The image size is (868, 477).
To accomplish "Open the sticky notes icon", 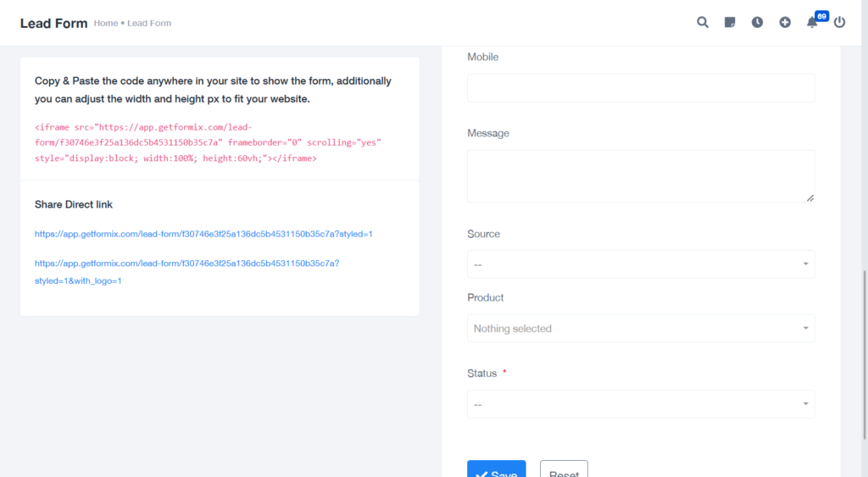I will click(730, 22).
